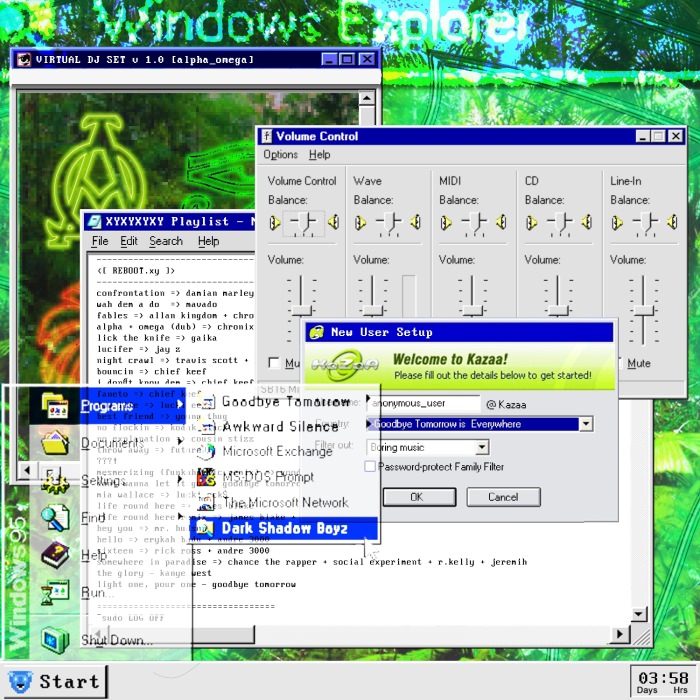Open the Boring music filter dropdown

[482, 447]
